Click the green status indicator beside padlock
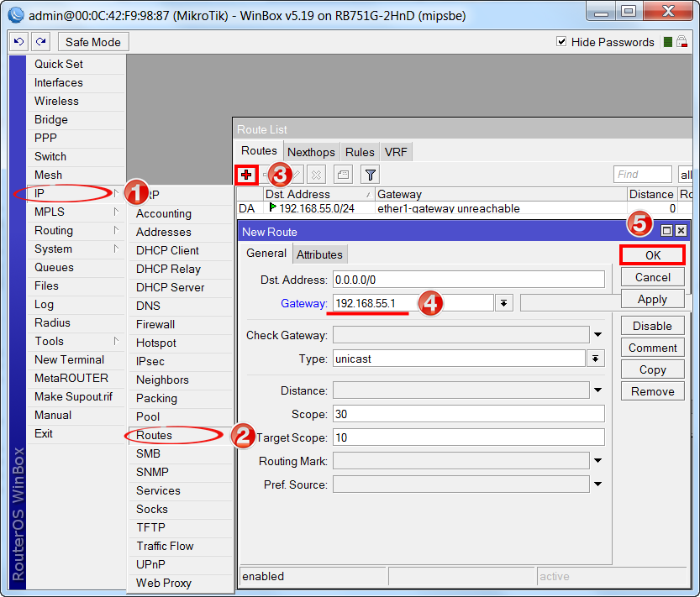Viewport: 700px width, 597px height. [x=668, y=42]
